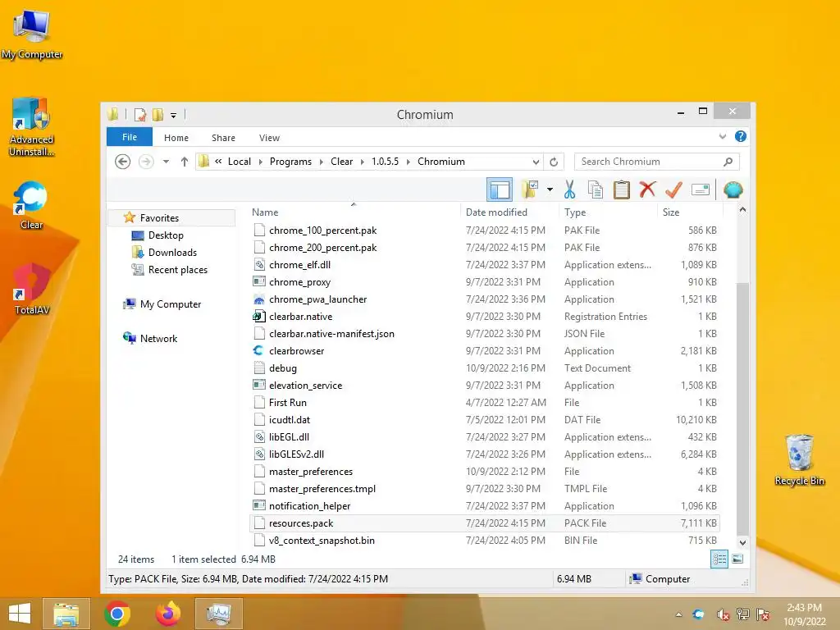Click the Clear breadcrumb in address bar

pyautogui.click(x=342, y=162)
